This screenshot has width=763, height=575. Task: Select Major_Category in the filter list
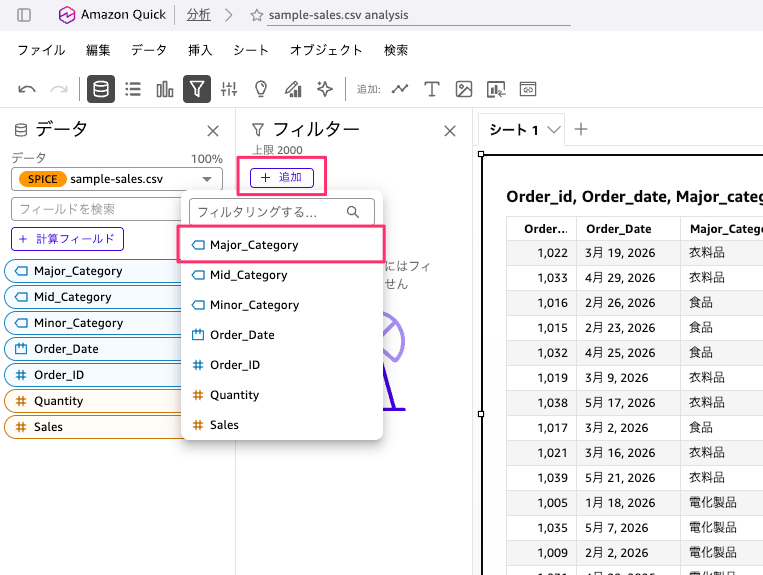pyautogui.click(x=282, y=245)
